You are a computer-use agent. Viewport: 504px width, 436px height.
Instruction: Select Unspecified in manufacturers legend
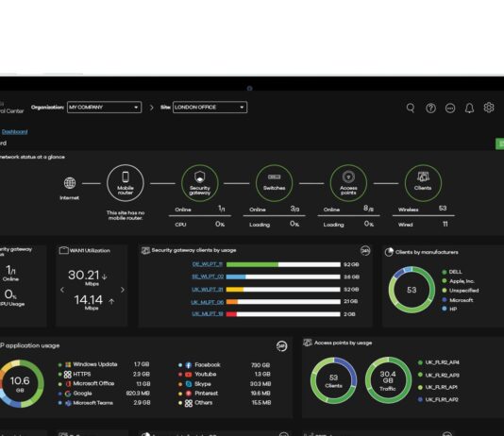(461, 291)
